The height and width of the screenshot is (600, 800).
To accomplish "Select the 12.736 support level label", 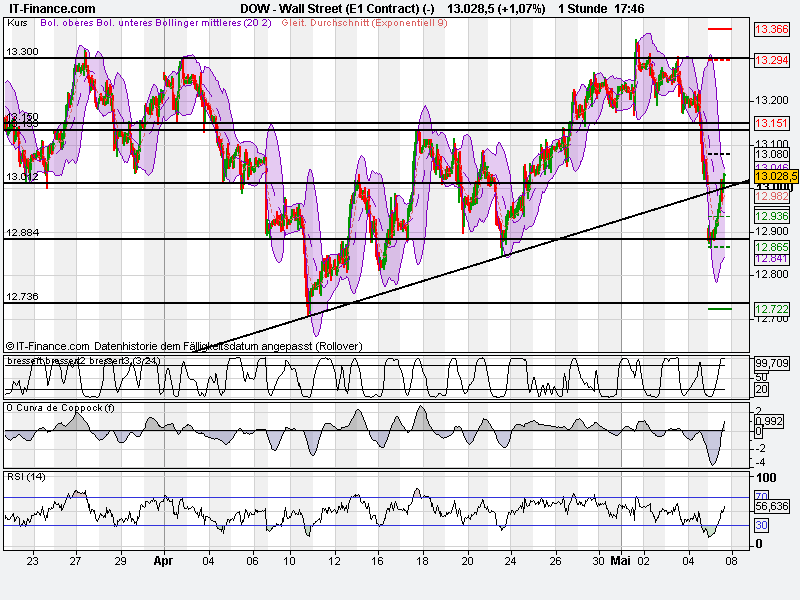I will point(22,296).
